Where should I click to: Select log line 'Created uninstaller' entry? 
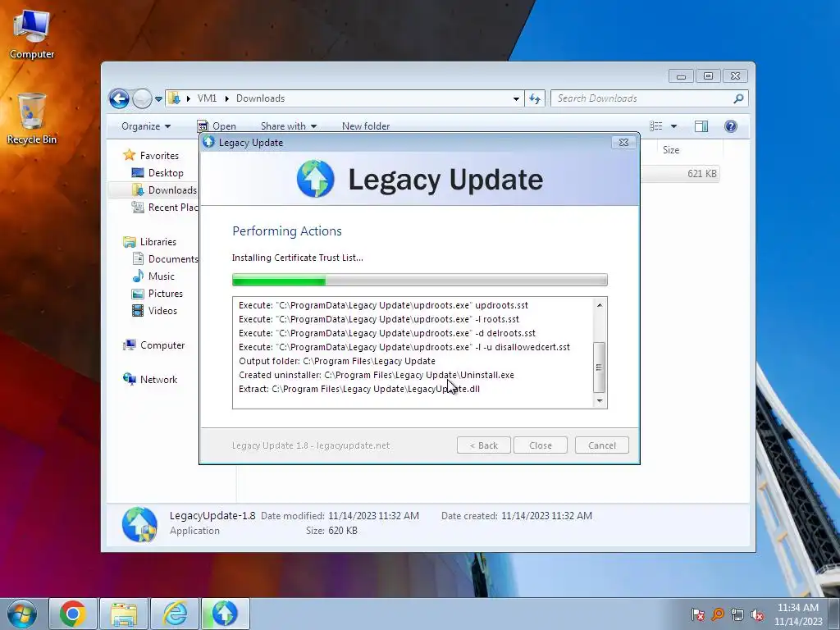click(x=376, y=375)
